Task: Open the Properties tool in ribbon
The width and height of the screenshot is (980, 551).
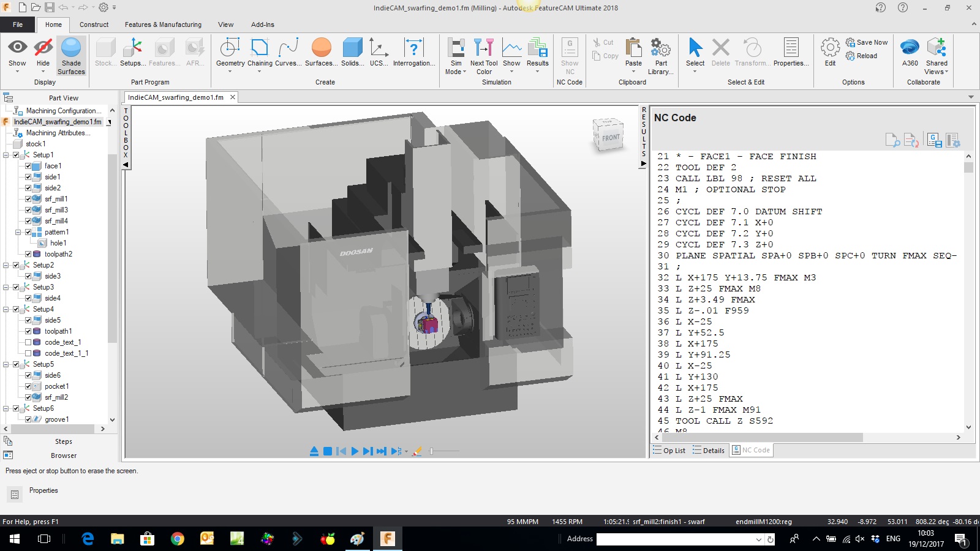Action: 791,53
